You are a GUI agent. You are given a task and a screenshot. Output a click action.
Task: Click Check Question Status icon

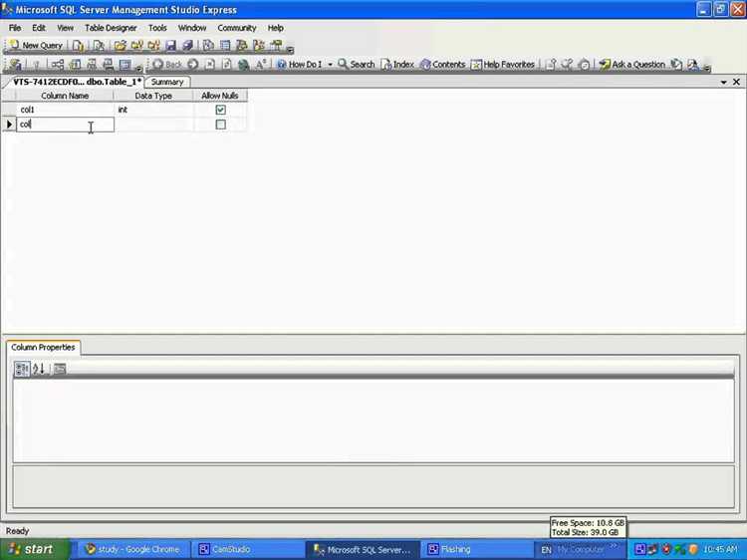coord(676,65)
